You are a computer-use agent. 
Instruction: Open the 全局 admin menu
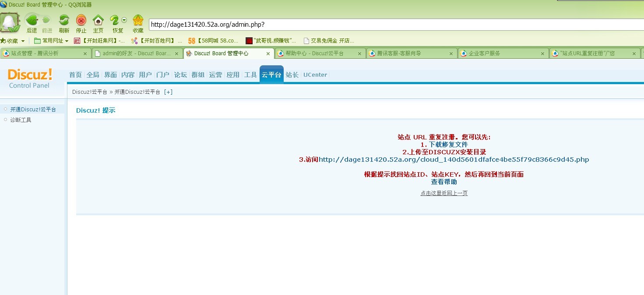[x=93, y=75]
